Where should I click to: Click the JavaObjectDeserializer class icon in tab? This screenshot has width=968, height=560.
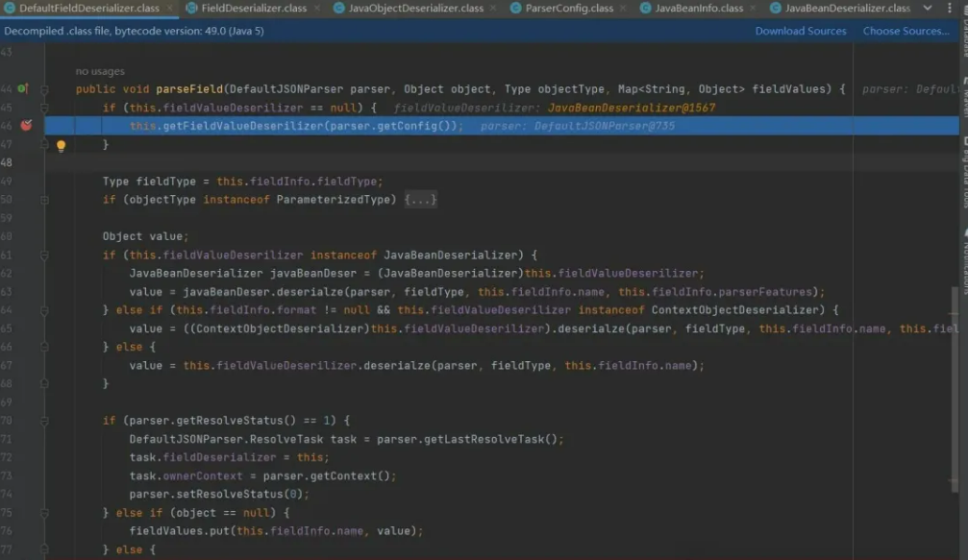click(338, 8)
